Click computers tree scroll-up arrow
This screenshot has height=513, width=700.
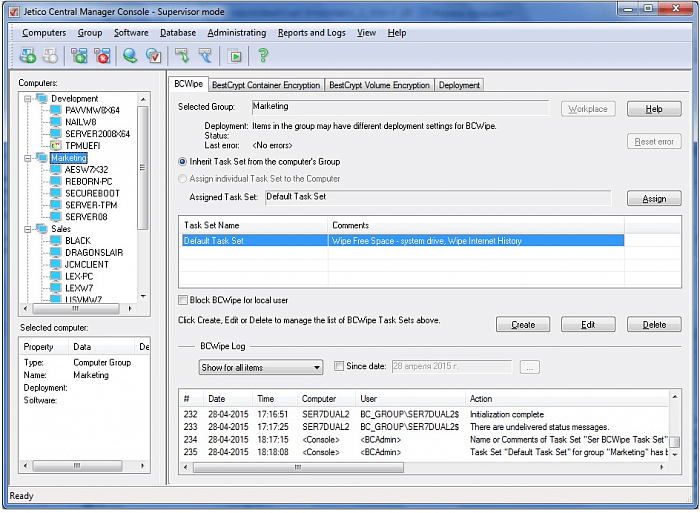point(143,99)
